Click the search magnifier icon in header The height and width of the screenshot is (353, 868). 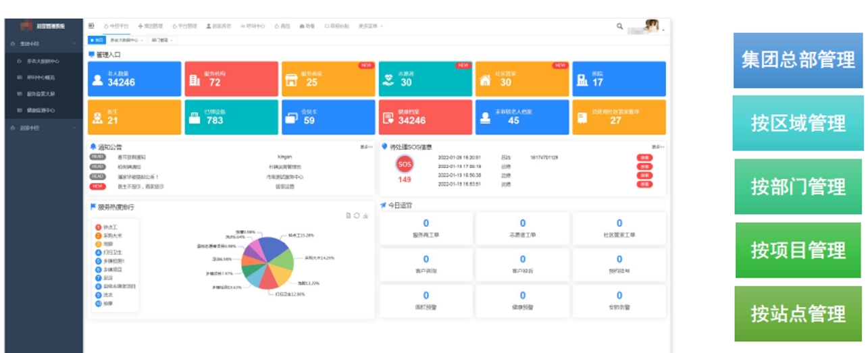(619, 26)
